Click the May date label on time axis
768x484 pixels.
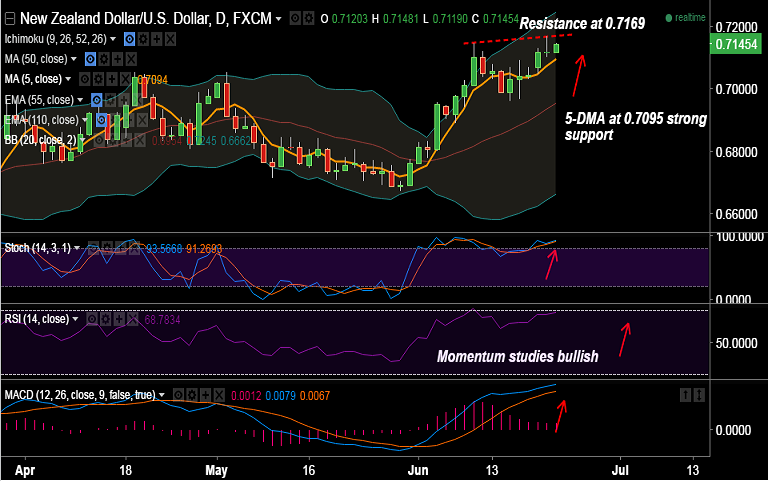216,471
